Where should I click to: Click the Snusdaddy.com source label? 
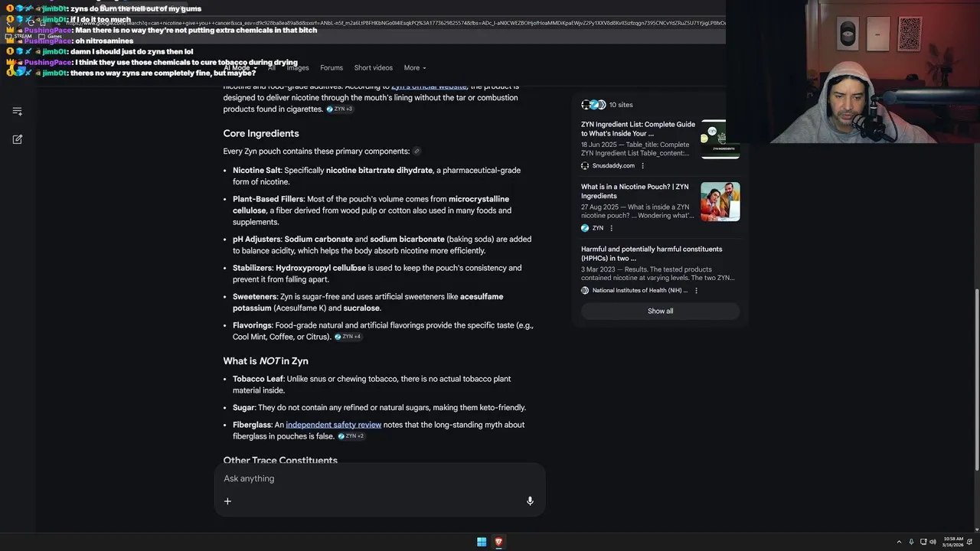point(613,166)
